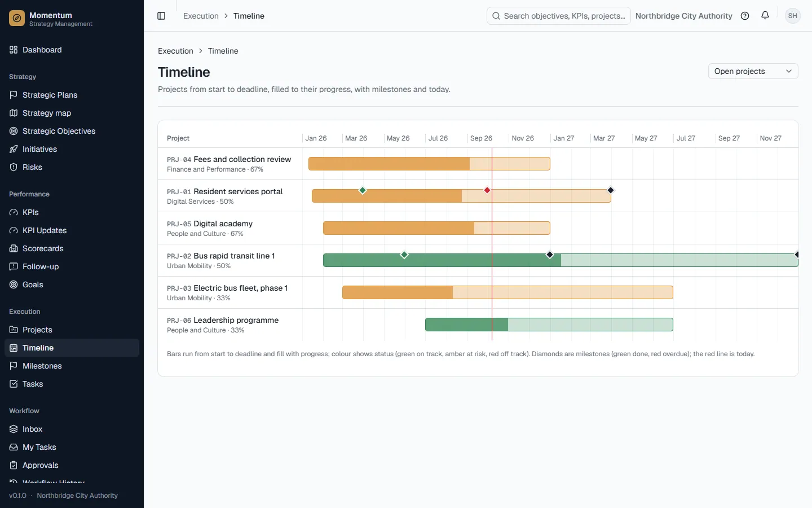Screen dimensions: 812x508
Task: Click the Jan 27 column header
Action: (563, 138)
